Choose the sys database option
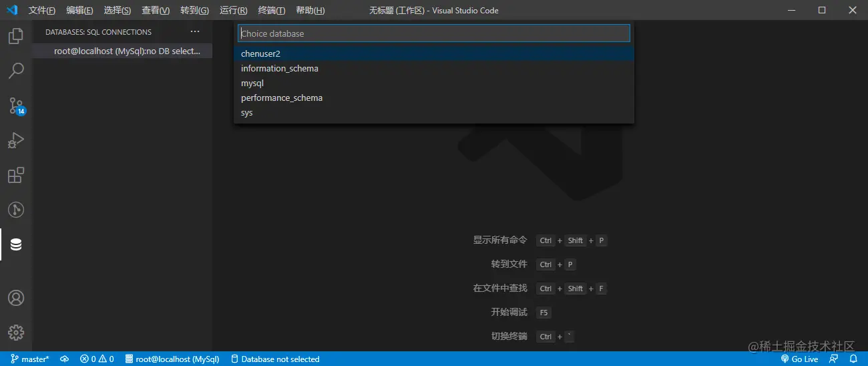Screen dimensions: 868x366 coord(434,112)
